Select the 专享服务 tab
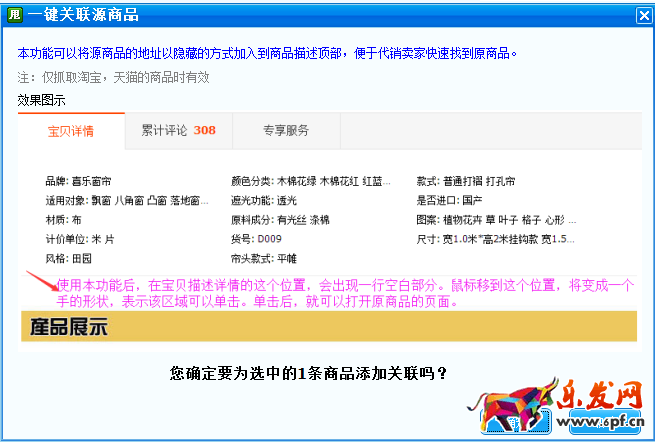 (286, 131)
